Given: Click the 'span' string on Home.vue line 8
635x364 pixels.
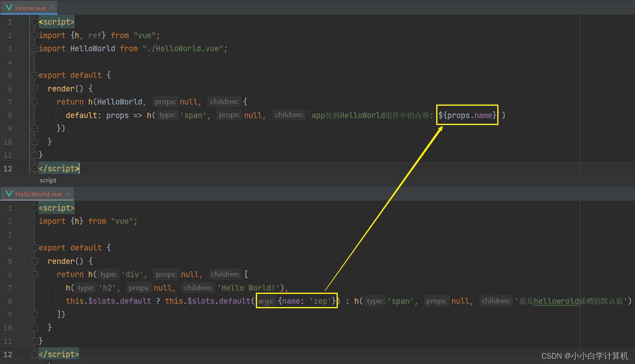Looking at the screenshot, I should (x=193, y=116).
